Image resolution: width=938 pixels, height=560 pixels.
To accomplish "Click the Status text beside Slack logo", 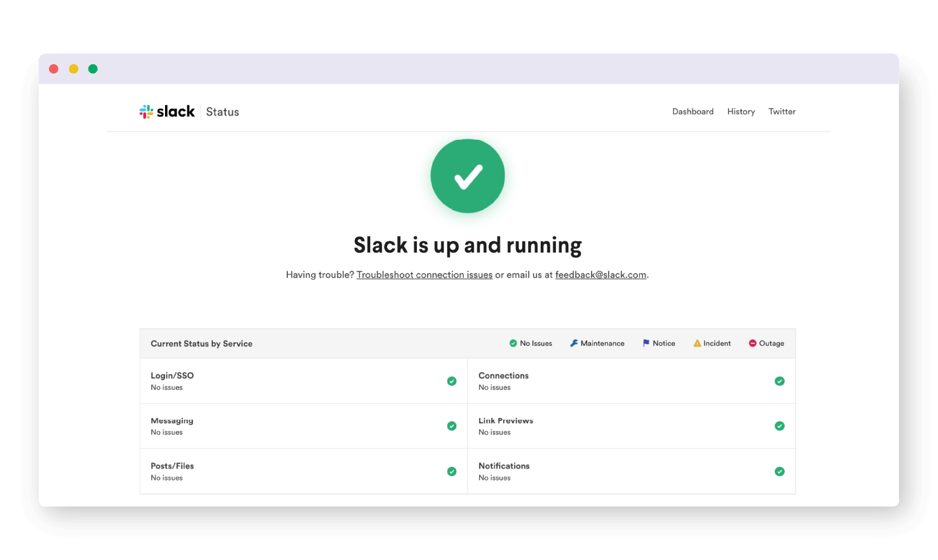I will click(223, 112).
